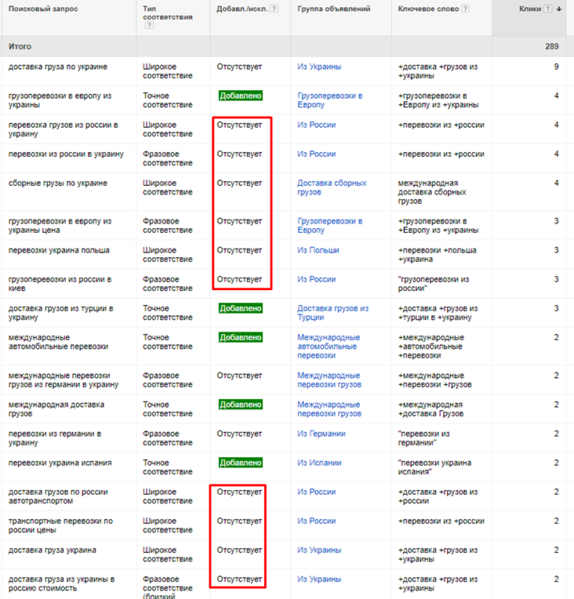Open Доставка грузов из Турции ad group link

click(333, 312)
